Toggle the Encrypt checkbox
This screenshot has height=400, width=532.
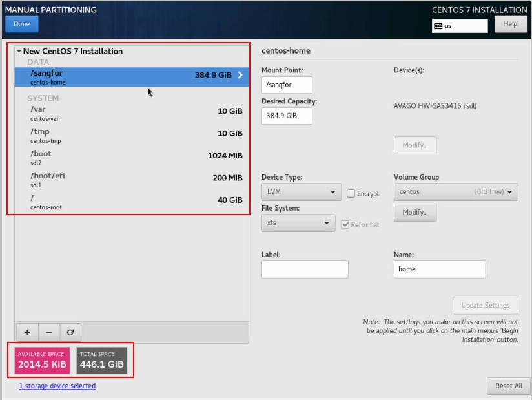tap(351, 193)
